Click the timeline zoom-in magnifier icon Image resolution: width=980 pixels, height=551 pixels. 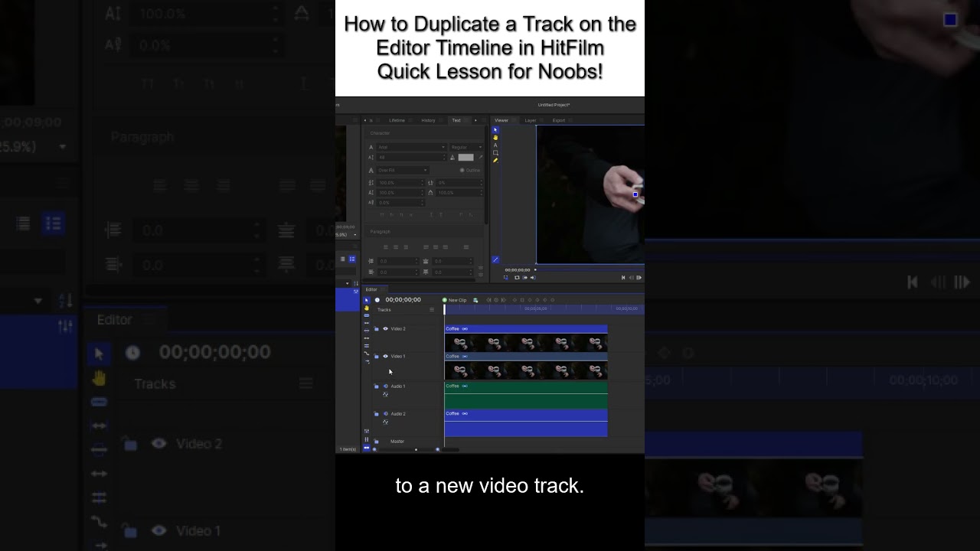click(x=438, y=450)
